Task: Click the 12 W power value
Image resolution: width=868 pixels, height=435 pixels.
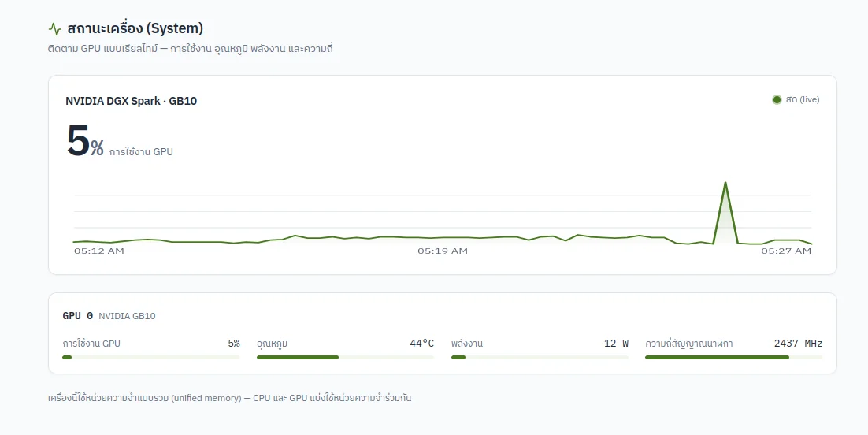Action: tap(616, 344)
